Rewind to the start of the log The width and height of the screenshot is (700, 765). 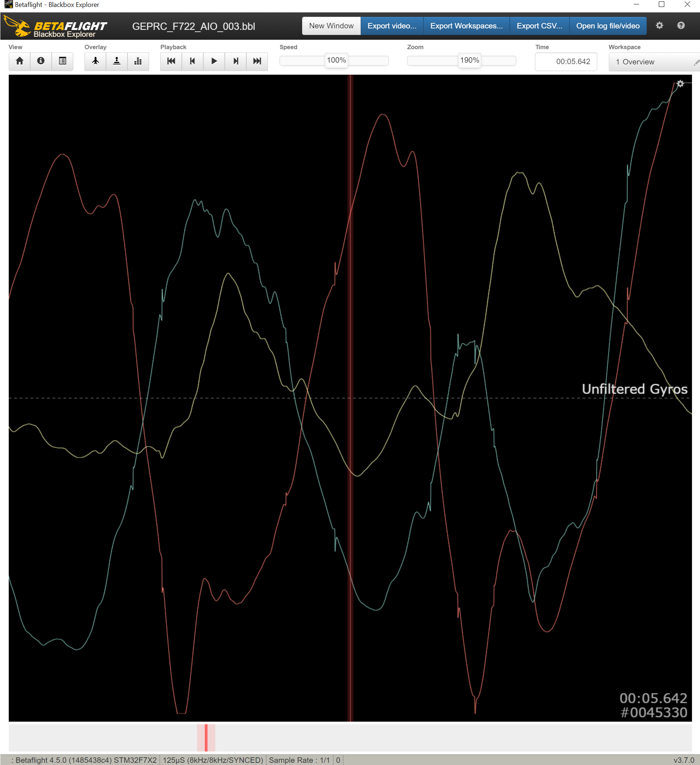coord(171,61)
